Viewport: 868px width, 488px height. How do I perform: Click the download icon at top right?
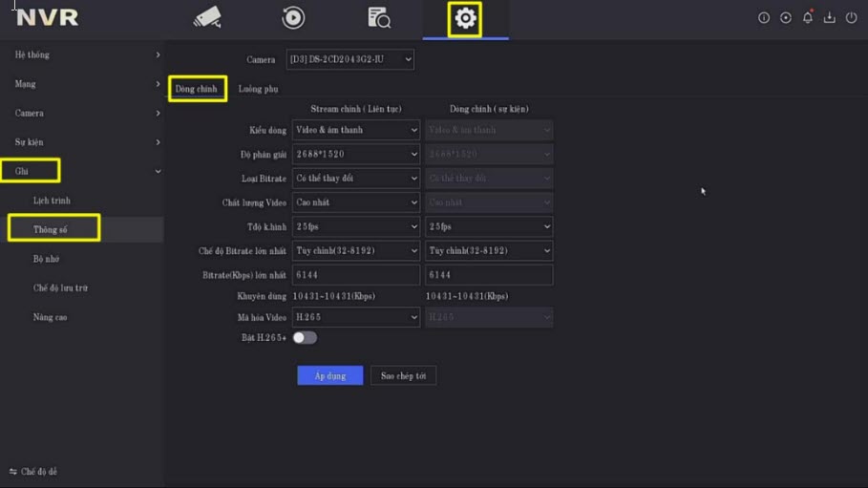829,18
